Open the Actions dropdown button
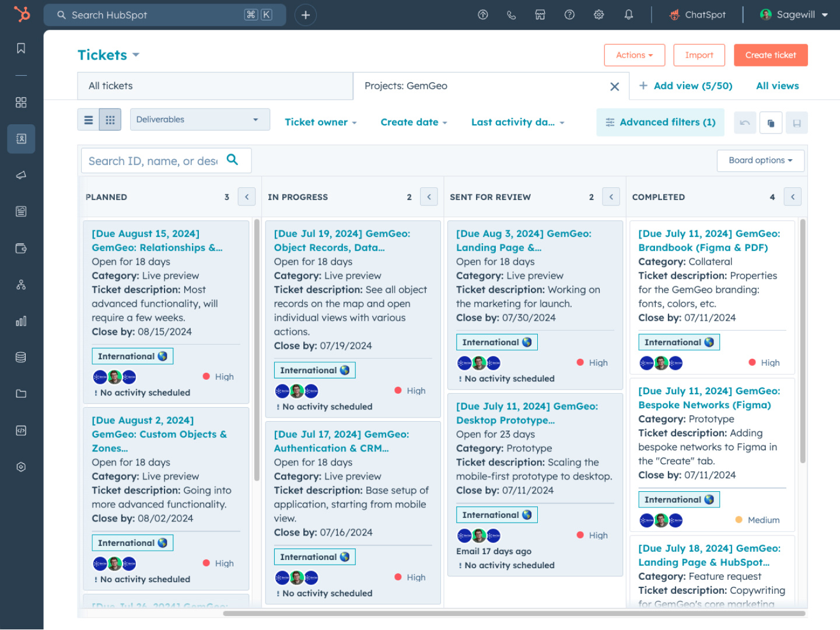This screenshot has height=630, width=840. tap(635, 55)
